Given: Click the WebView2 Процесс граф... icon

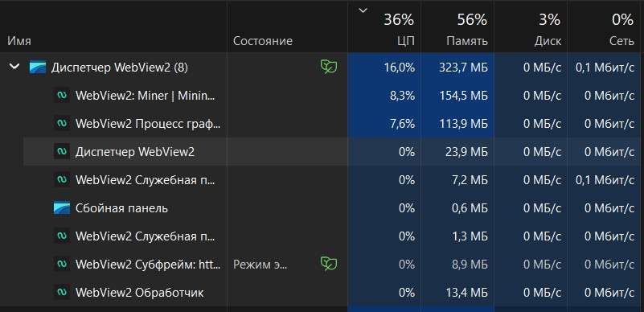Looking at the screenshot, I should point(62,124).
